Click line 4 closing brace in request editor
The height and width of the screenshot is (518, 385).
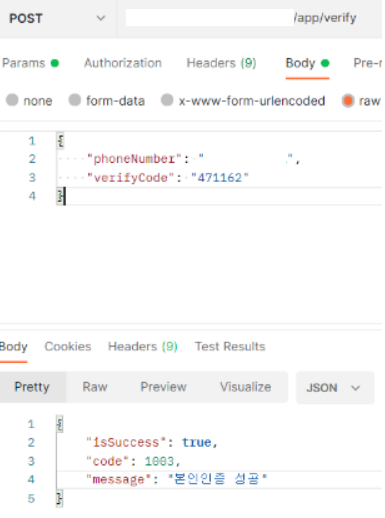click(60, 196)
